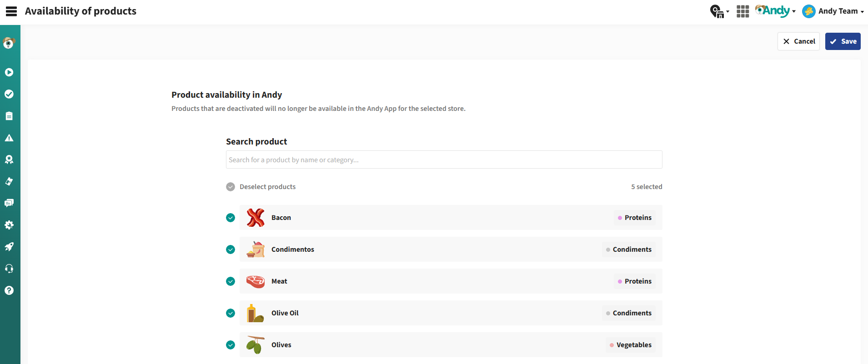
Task: Uncheck the Bacon product
Action: [x=231, y=218]
